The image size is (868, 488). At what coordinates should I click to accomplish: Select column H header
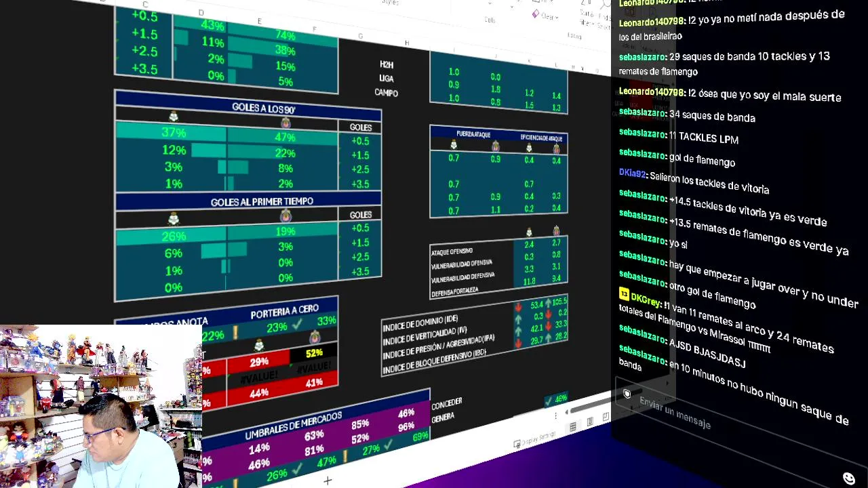(407, 43)
